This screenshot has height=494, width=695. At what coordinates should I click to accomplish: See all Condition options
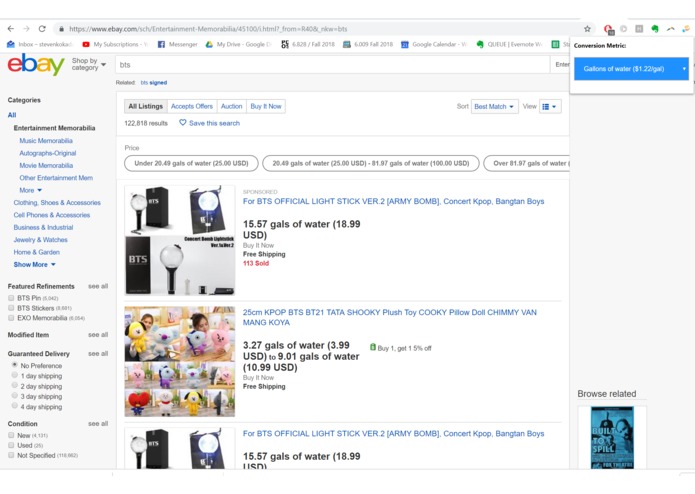pyautogui.click(x=98, y=424)
